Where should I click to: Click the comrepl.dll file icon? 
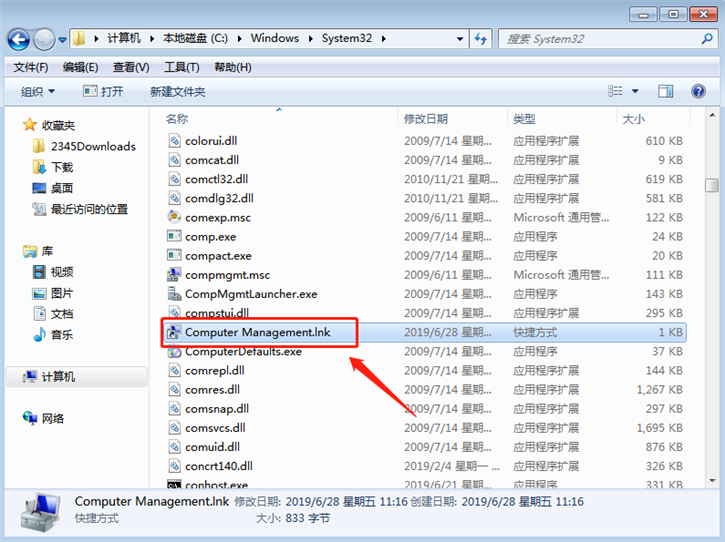(174, 370)
